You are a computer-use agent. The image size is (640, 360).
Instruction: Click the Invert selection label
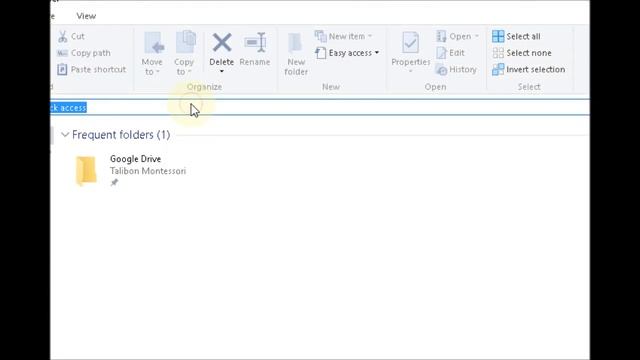click(x=536, y=69)
